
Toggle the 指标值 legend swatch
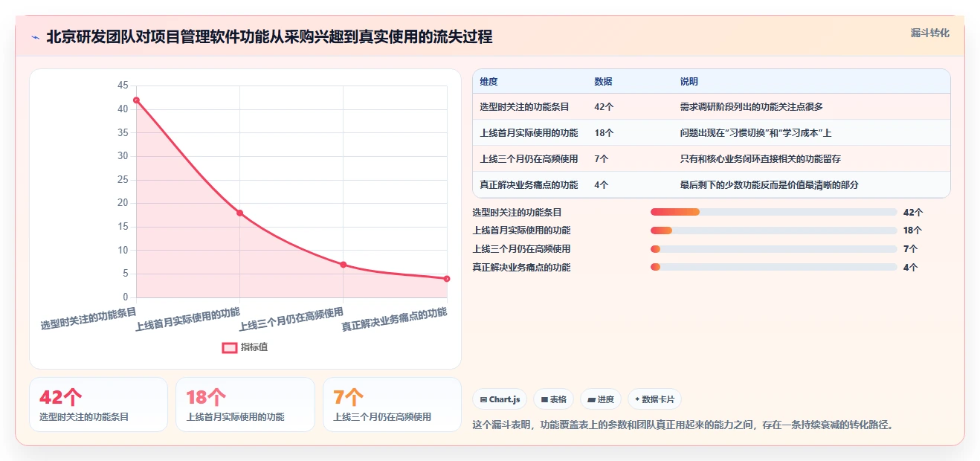230,347
